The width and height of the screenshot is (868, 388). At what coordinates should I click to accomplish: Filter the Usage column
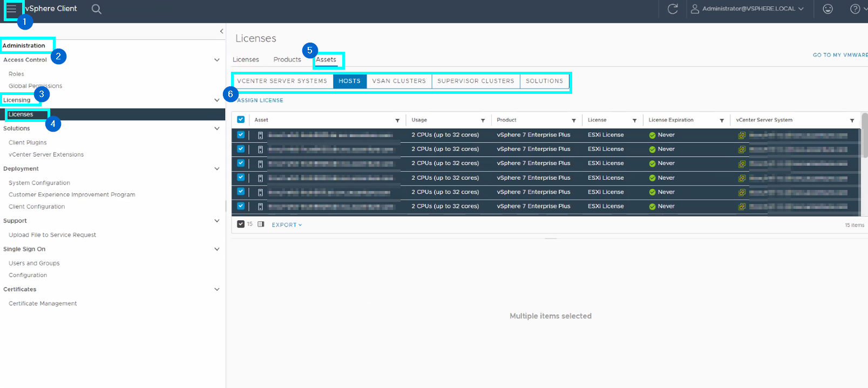point(483,120)
